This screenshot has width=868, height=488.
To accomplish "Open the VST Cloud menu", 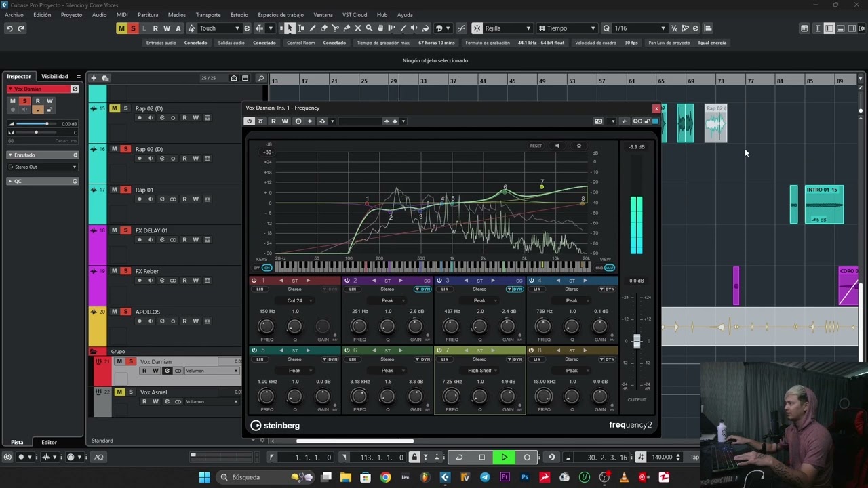I will tap(355, 14).
